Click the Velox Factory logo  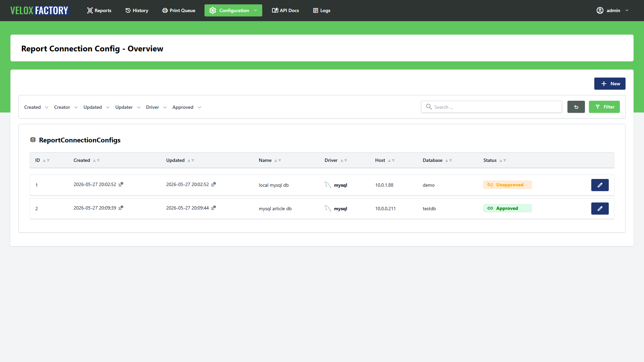pyautogui.click(x=39, y=10)
